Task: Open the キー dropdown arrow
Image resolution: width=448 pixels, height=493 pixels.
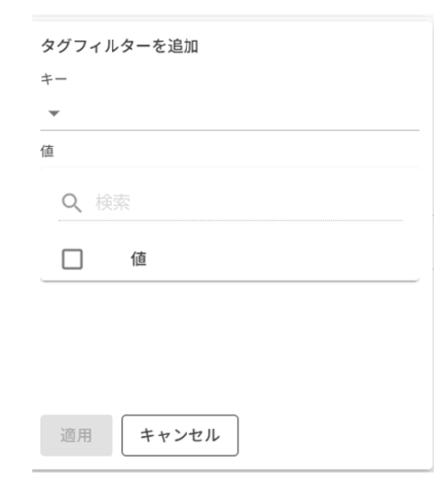Action: click(x=54, y=113)
